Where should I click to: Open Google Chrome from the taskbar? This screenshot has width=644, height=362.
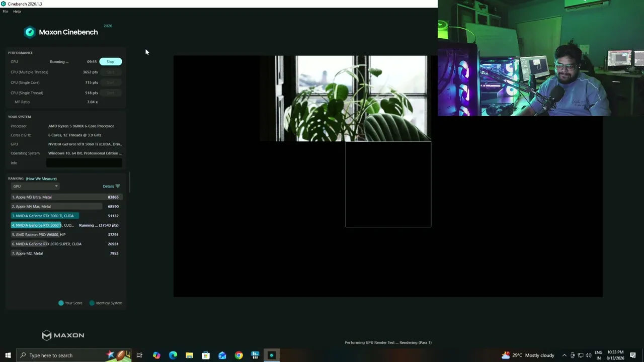[238, 355]
